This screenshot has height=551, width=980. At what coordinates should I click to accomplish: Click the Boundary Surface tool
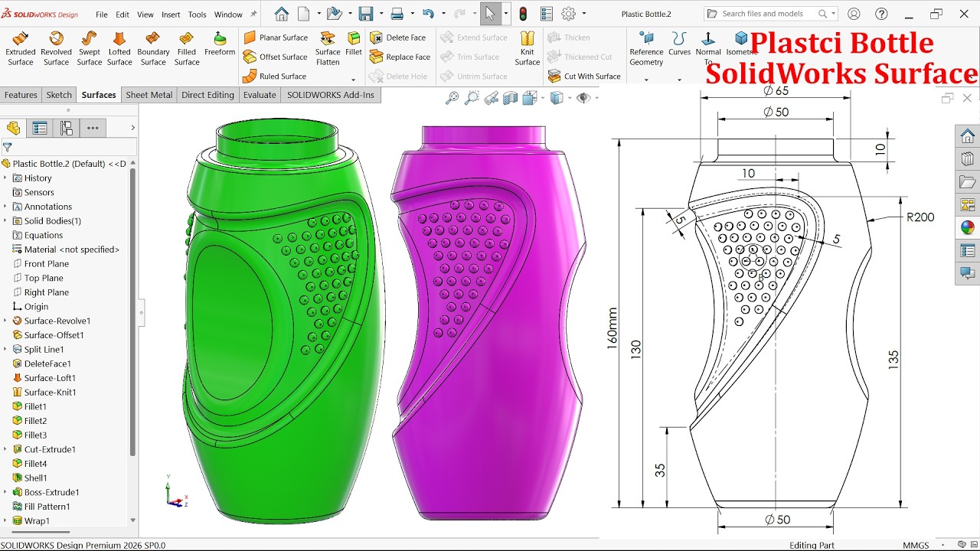(153, 48)
